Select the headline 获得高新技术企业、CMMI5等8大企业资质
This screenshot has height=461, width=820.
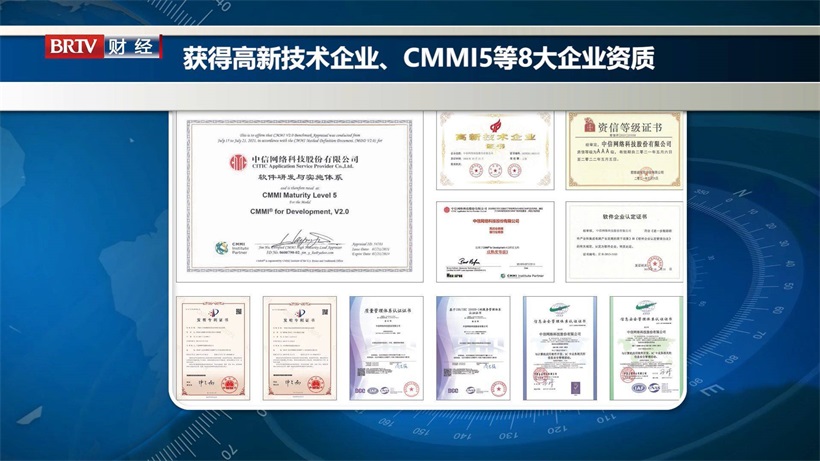(418, 58)
